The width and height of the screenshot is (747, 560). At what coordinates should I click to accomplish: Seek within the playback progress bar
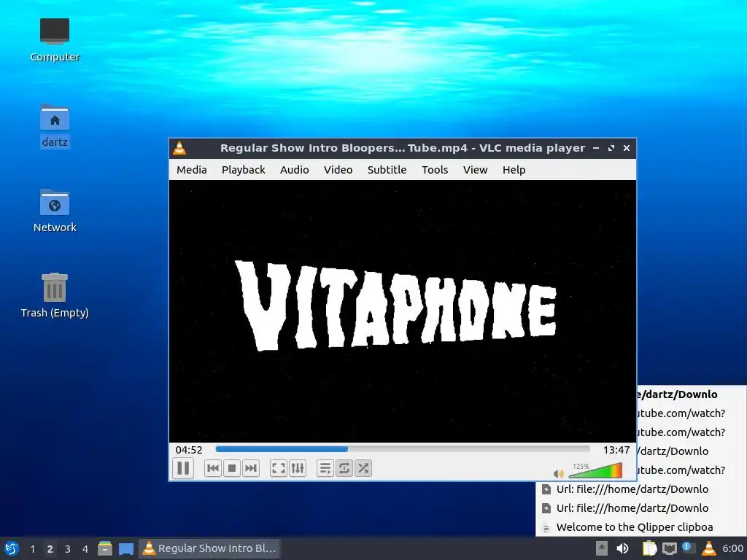(403, 449)
